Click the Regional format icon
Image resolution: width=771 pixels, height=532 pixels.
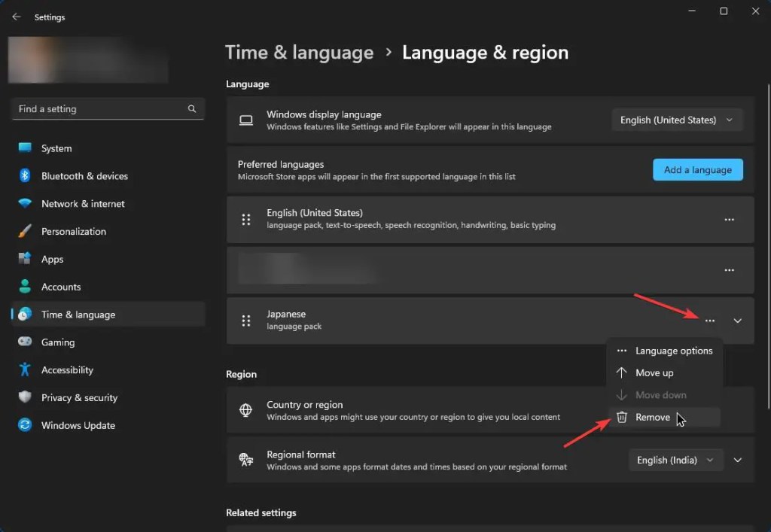pyautogui.click(x=246, y=460)
